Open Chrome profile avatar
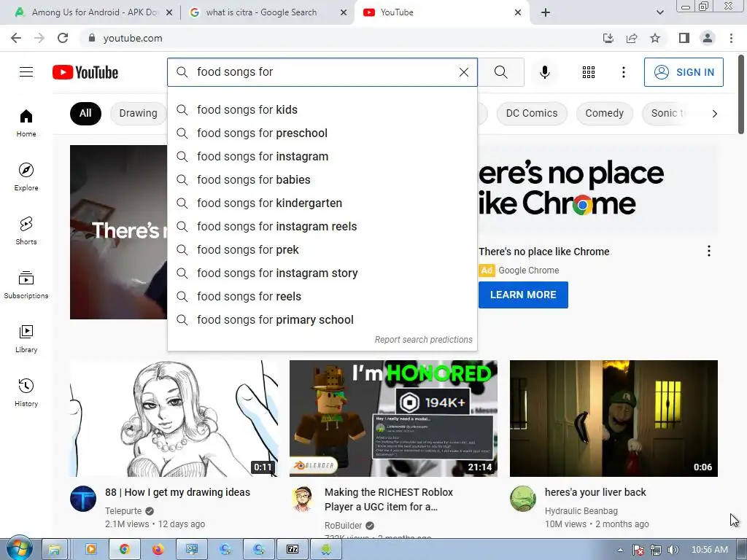The width and height of the screenshot is (747, 560). click(x=708, y=38)
